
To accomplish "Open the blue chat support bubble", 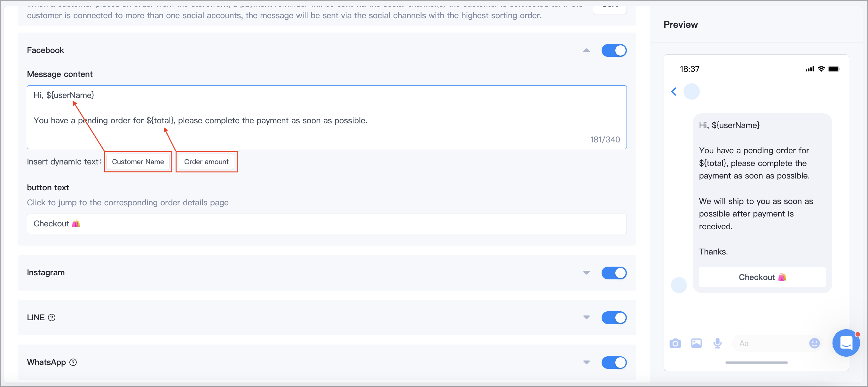I will click(846, 343).
